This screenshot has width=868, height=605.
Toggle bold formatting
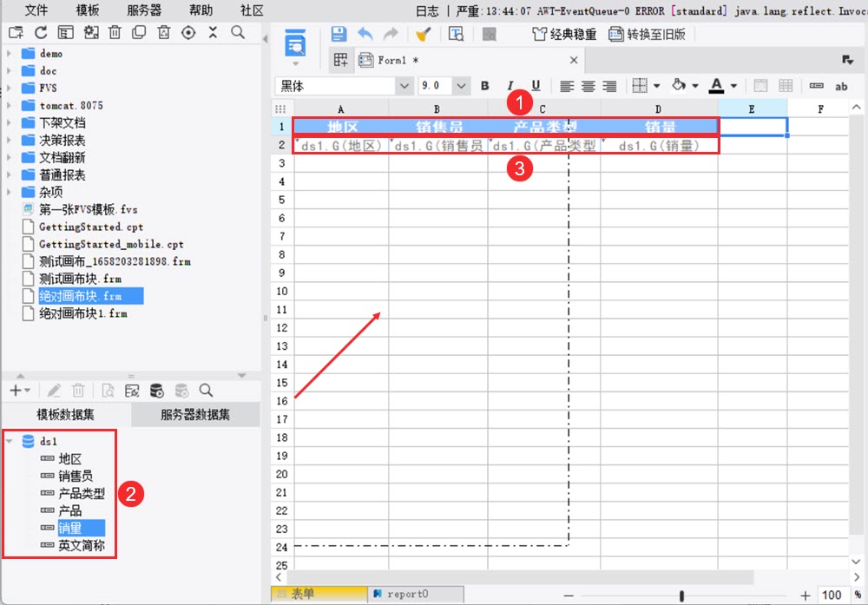(x=485, y=86)
